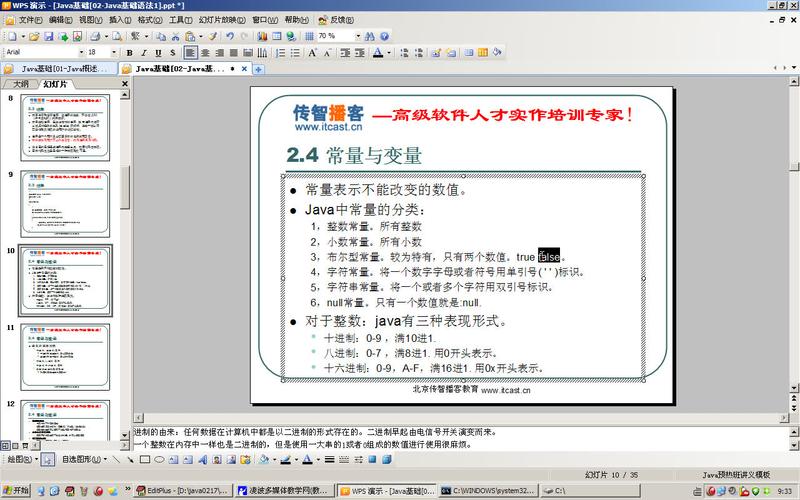Open the 视图 (View) menu
The width and height of the screenshot is (800, 500).
(90, 20)
